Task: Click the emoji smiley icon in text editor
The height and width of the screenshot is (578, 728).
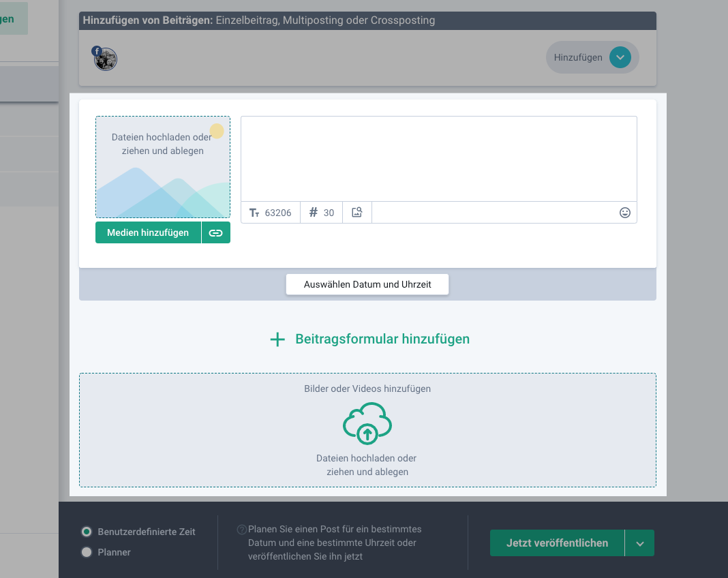Action: coord(624,213)
